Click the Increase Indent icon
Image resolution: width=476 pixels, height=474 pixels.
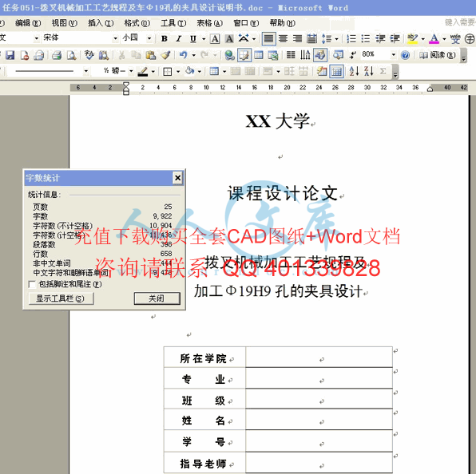click(x=395, y=39)
